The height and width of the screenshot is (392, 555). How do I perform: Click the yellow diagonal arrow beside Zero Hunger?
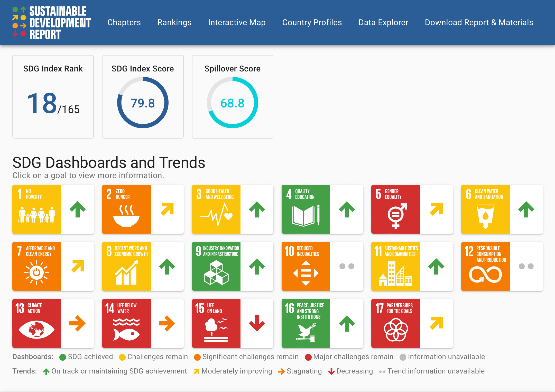(167, 209)
